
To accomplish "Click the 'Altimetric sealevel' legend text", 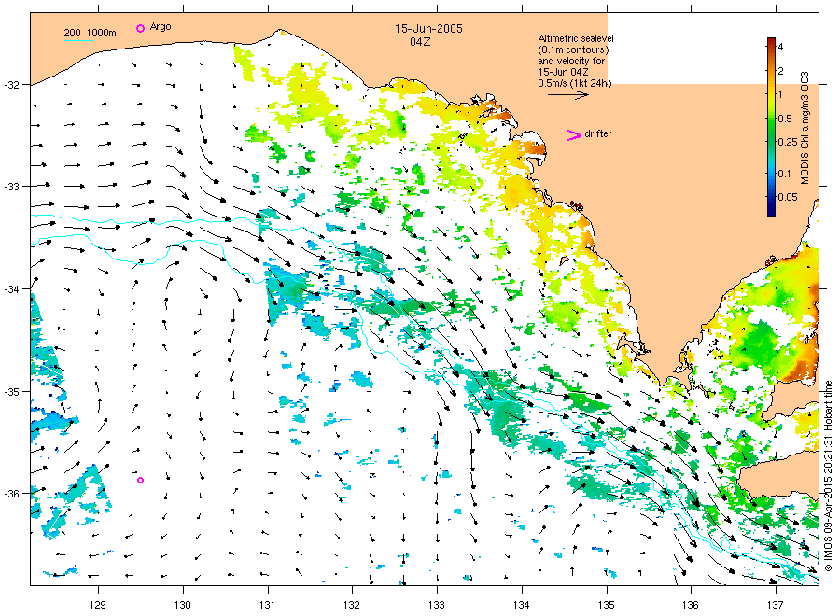I will tap(576, 38).
